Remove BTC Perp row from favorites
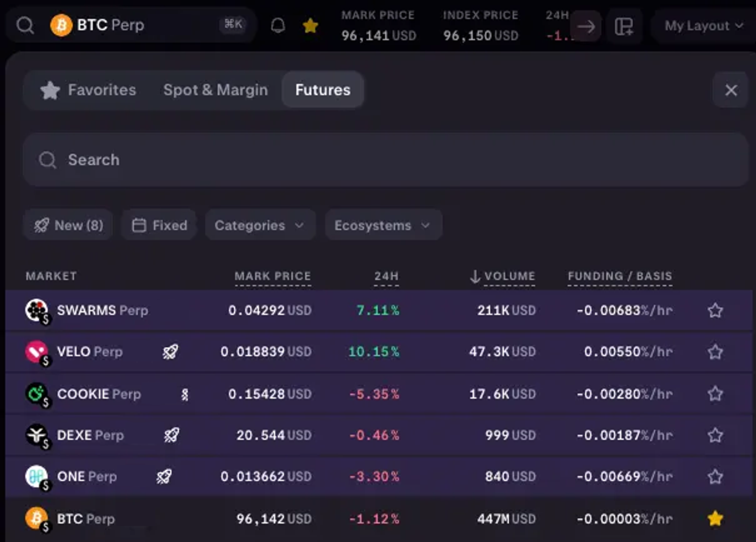This screenshot has height=542, width=756. click(x=715, y=518)
